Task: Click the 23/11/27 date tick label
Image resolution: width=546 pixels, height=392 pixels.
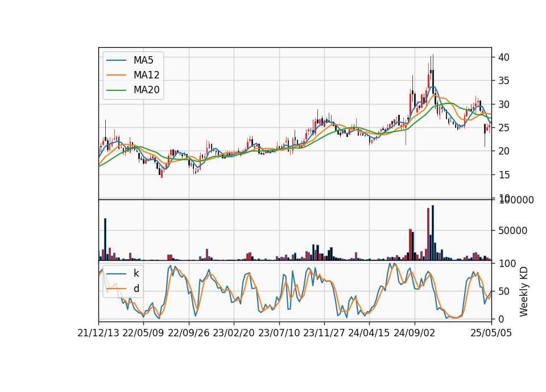Action: (x=324, y=333)
